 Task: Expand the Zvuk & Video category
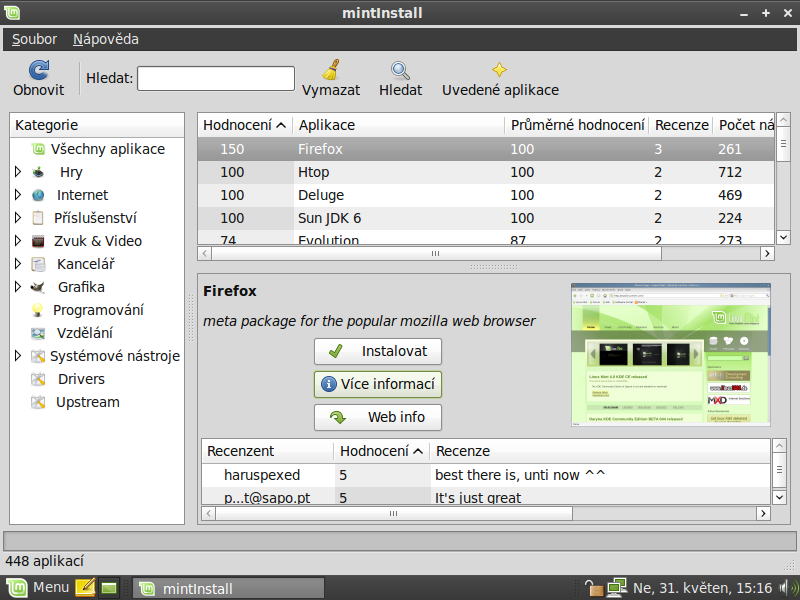pyautogui.click(x=18, y=241)
